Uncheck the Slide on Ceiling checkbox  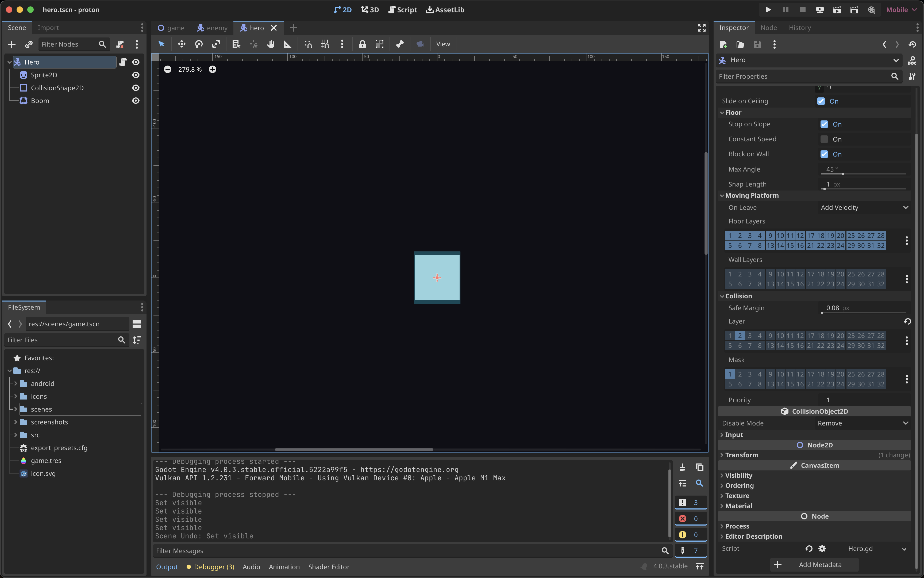pyautogui.click(x=821, y=101)
